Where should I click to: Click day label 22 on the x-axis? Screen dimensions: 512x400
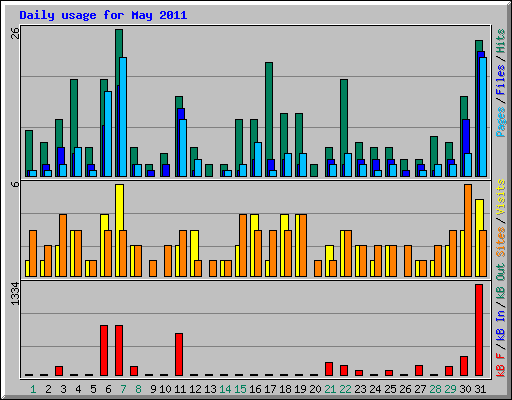[345, 389]
